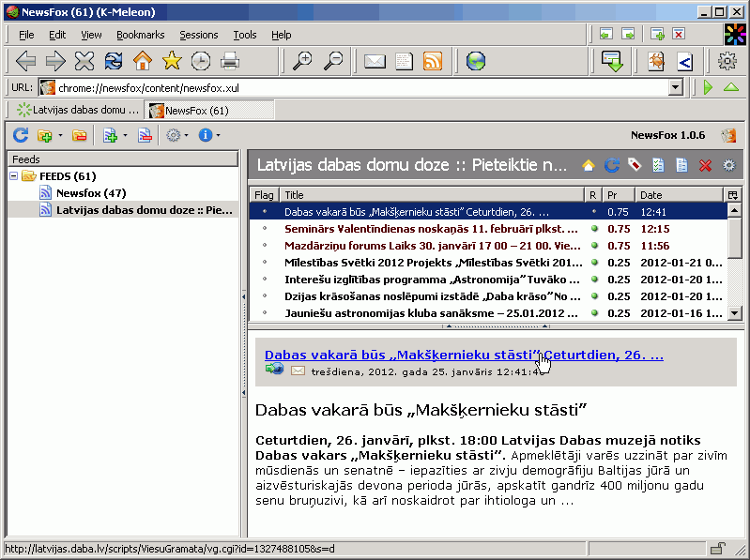The image size is (750, 560).
Task: Click mark-all-read checklist icon in feed header
Action: pyautogui.click(x=658, y=165)
